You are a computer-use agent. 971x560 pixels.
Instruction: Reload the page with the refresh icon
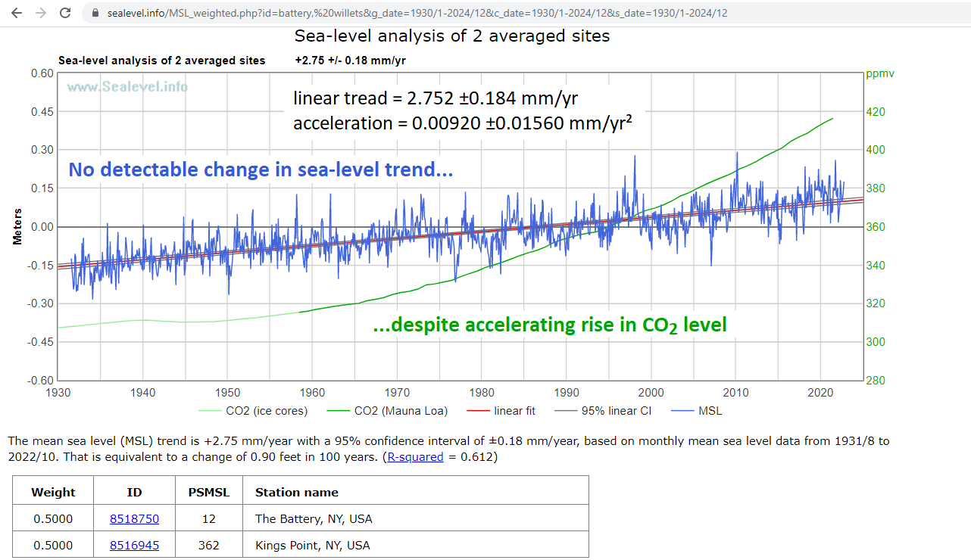tap(65, 13)
